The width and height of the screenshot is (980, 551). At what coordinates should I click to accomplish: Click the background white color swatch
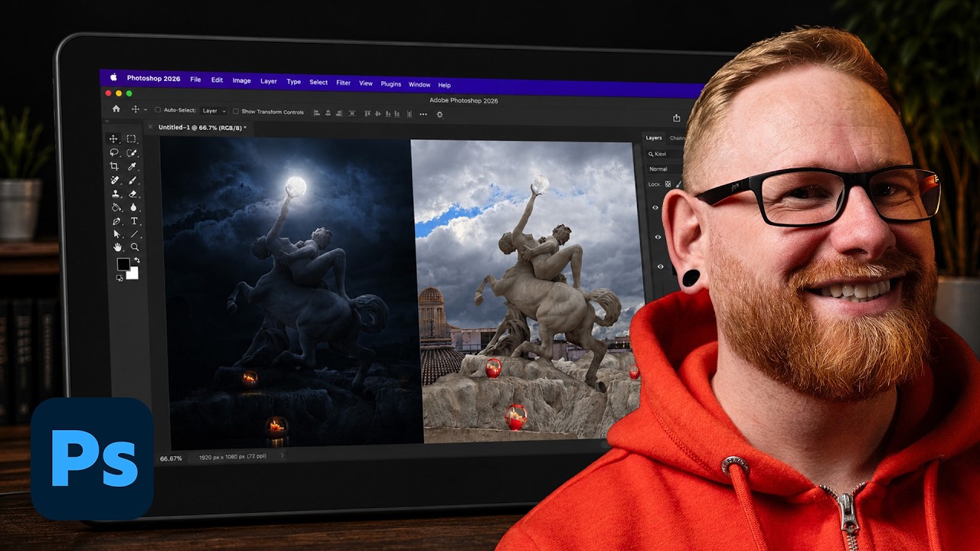[x=134, y=274]
